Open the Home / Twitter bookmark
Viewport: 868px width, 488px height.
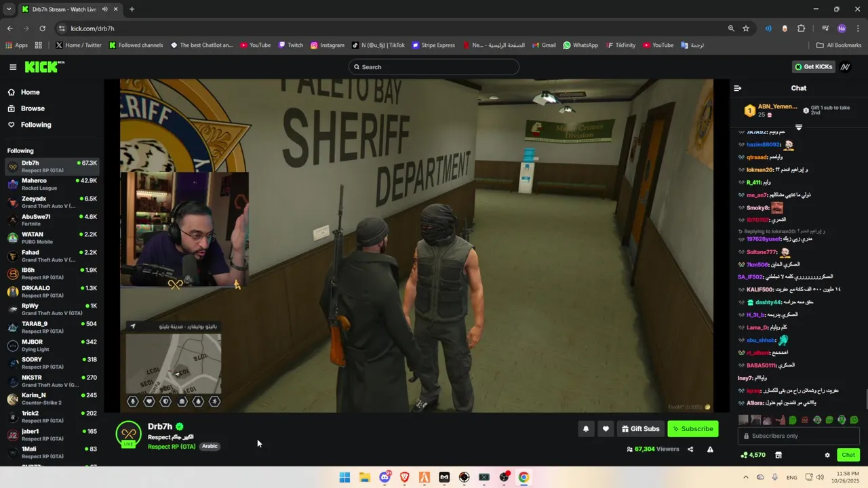tap(78, 45)
